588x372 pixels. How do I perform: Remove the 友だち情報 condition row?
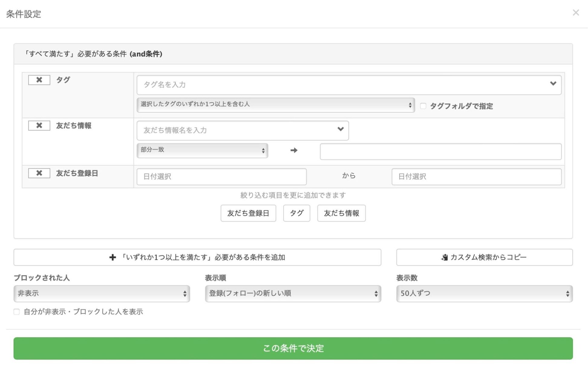[39, 126]
